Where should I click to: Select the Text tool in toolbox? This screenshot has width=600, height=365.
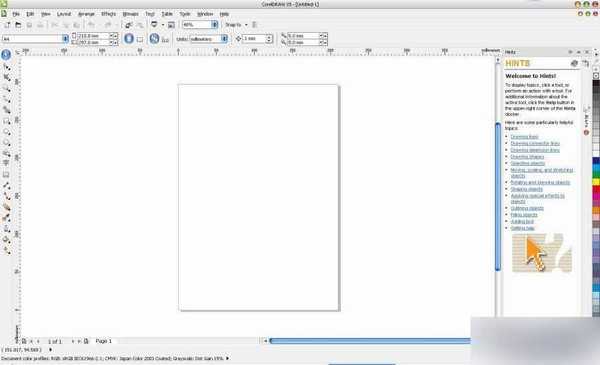[7, 164]
